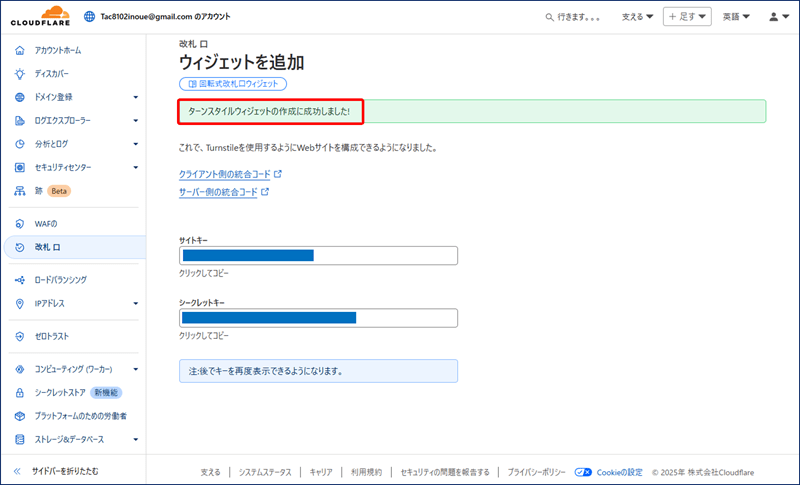Image resolution: width=800 pixels, height=485 pixels.
Task: Open クライアント側の統合コード link
Action: (224, 174)
